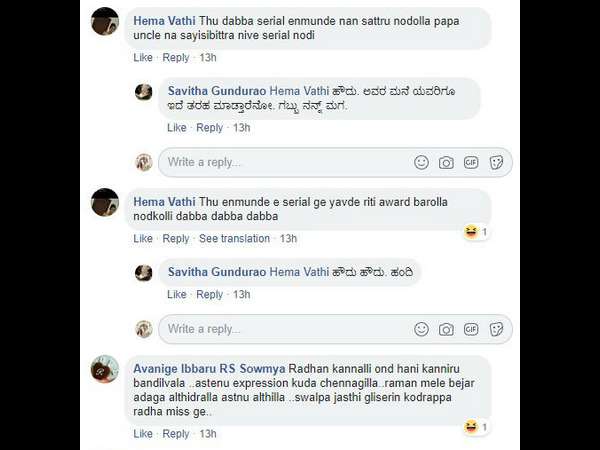Attach photo via camera icon in second reply box
Image resolution: width=600 pixels, height=450 pixels.
(446, 329)
